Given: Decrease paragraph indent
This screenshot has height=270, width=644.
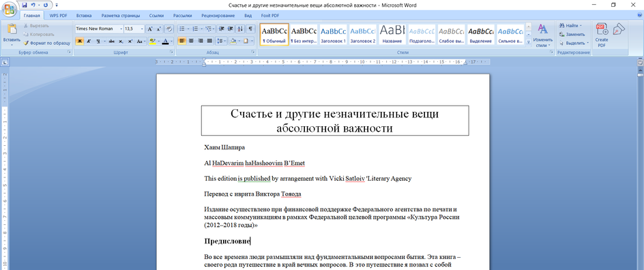Looking at the screenshot, I should tap(221, 29).
